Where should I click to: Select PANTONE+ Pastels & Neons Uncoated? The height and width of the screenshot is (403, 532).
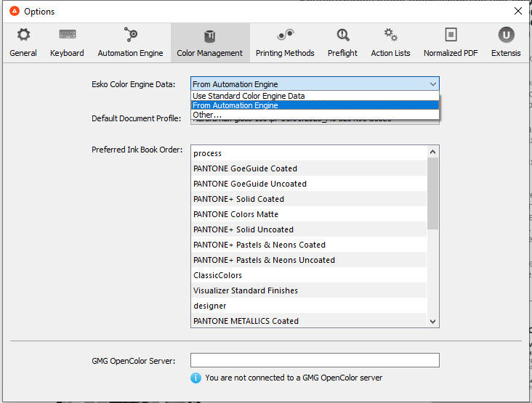pyautogui.click(x=309, y=260)
